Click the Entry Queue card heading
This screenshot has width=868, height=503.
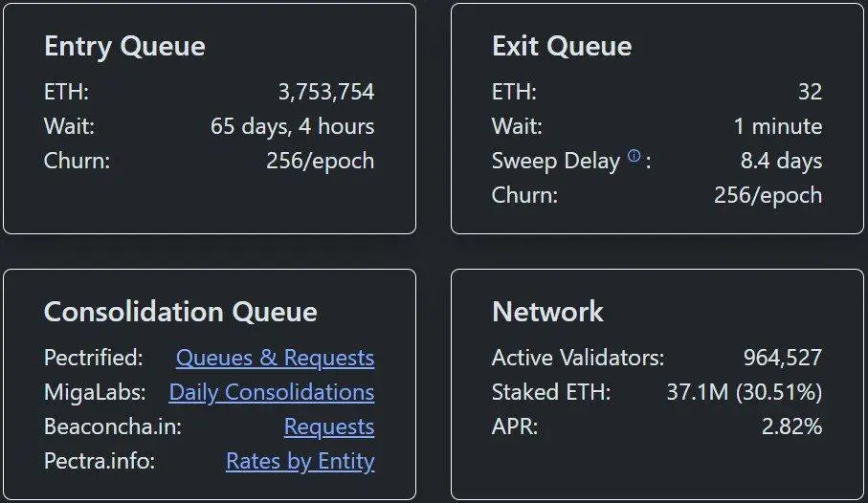pyautogui.click(x=124, y=46)
